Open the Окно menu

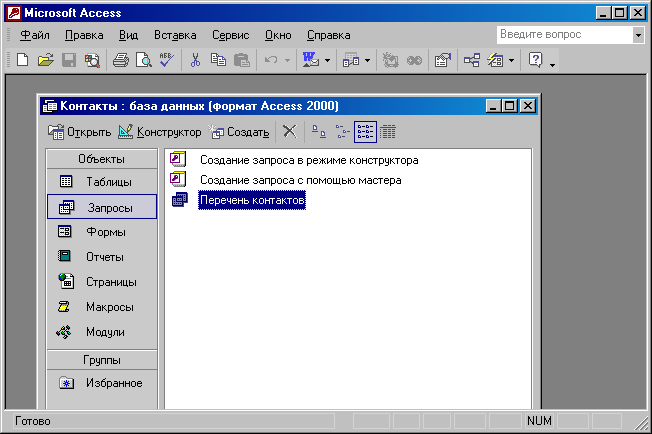click(278, 35)
